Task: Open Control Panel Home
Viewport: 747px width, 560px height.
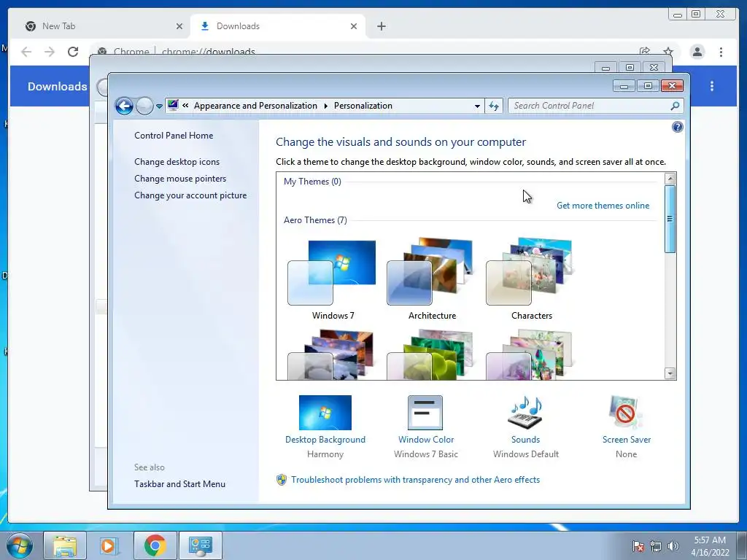Action: [174, 135]
